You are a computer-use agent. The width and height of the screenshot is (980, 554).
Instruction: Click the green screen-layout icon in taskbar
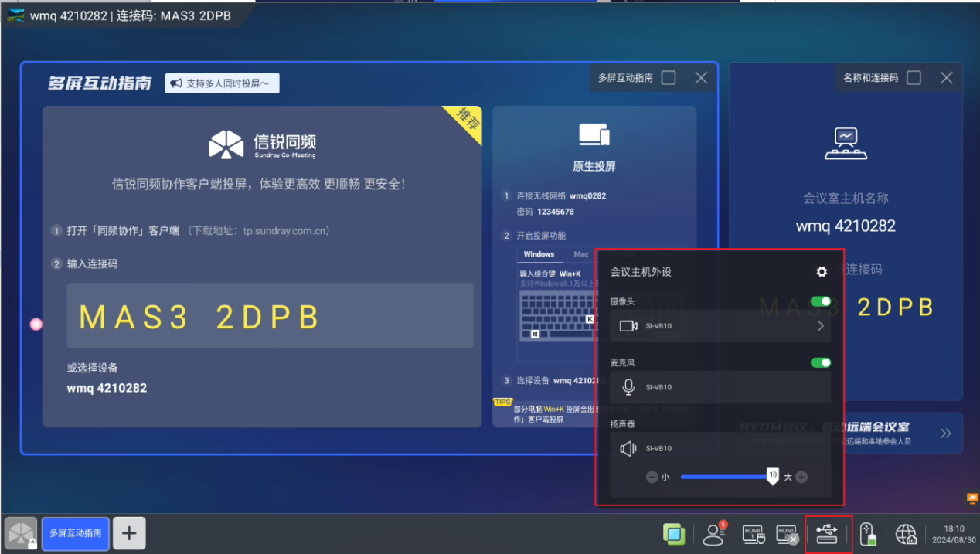coord(674,533)
